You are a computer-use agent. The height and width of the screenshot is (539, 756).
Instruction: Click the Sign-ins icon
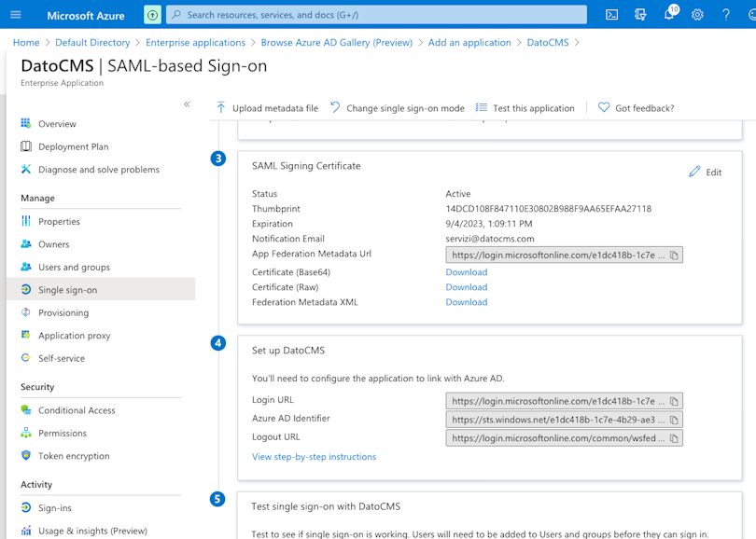[x=26, y=507]
